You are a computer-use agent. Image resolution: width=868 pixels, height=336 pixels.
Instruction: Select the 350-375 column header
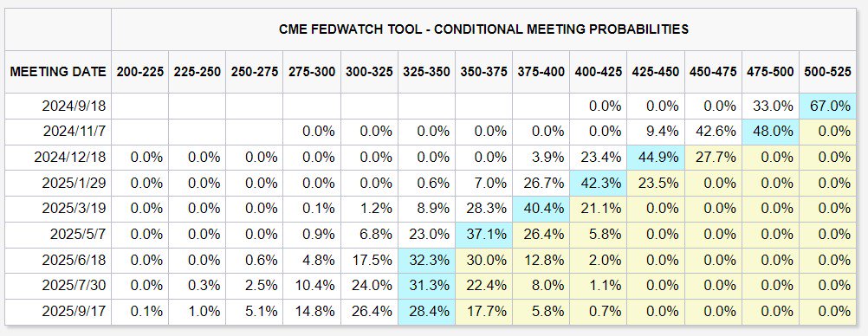(484, 72)
